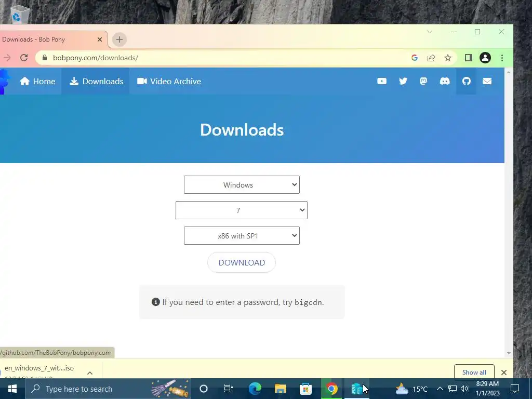This screenshot has width=532, height=399.
Task: Open the YouTube channel icon in site header
Action: 382,81
